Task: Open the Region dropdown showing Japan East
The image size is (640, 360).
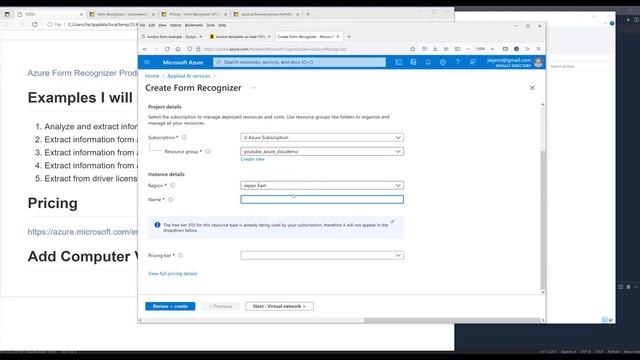Action: pos(322,185)
